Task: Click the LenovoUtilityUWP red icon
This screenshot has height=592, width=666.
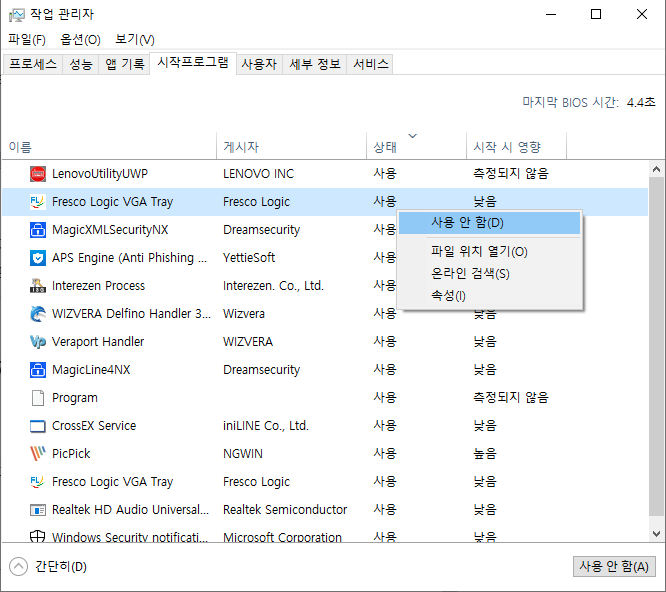Action: point(38,174)
